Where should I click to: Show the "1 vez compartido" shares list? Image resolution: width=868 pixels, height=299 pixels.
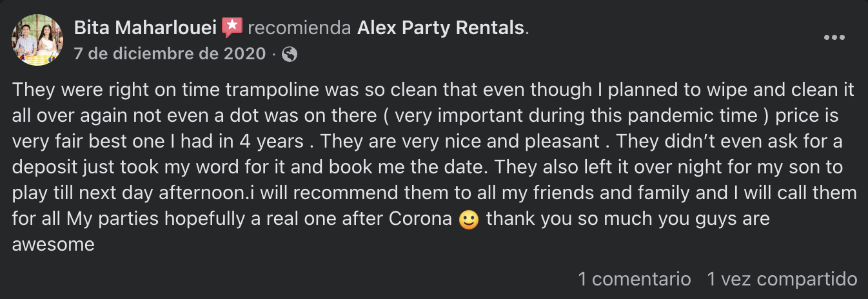pos(782,279)
